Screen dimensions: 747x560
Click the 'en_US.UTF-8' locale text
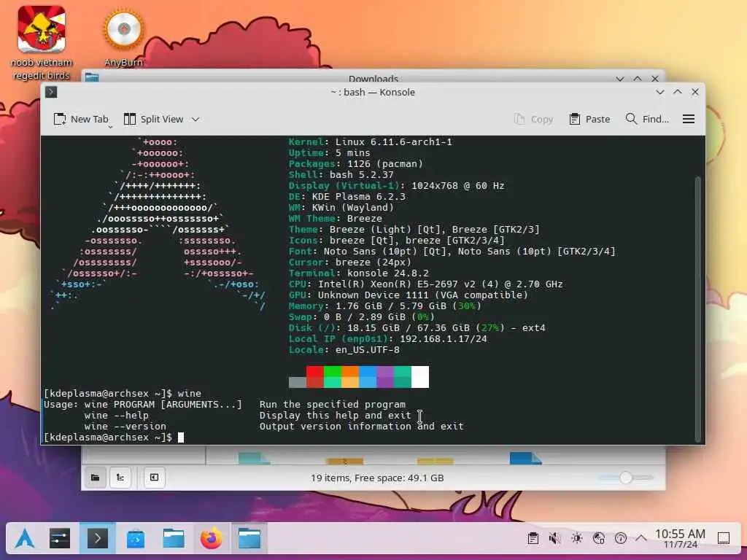click(368, 350)
